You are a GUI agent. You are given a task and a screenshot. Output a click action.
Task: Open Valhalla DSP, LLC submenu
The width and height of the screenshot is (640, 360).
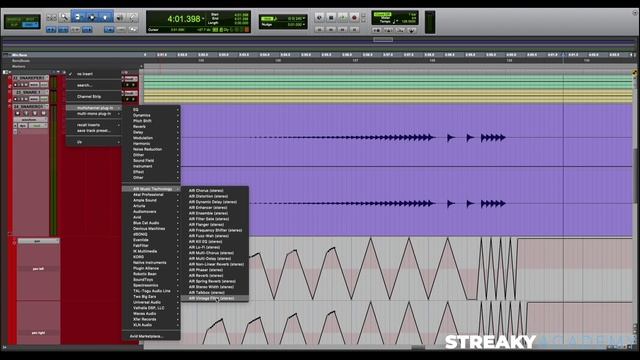(151, 308)
